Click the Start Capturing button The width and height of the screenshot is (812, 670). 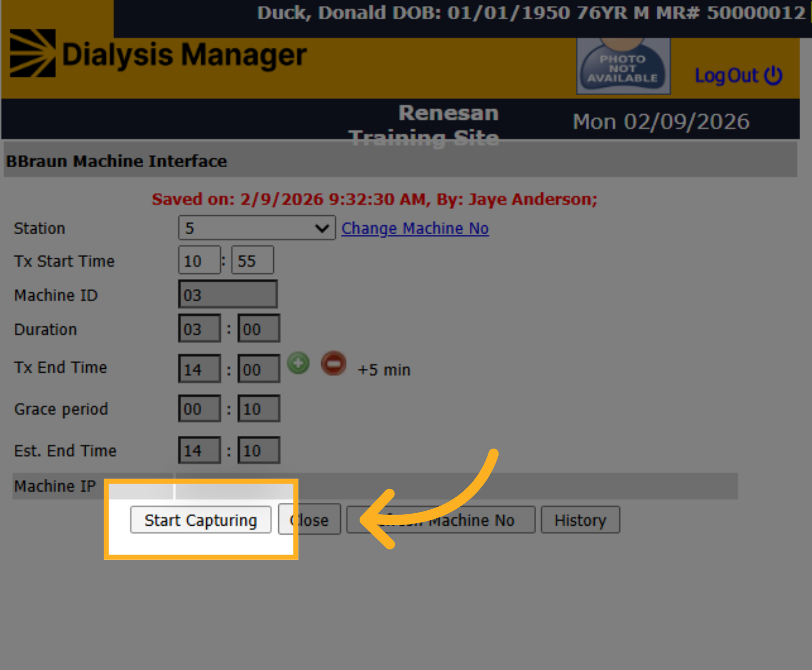click(201, 520)
